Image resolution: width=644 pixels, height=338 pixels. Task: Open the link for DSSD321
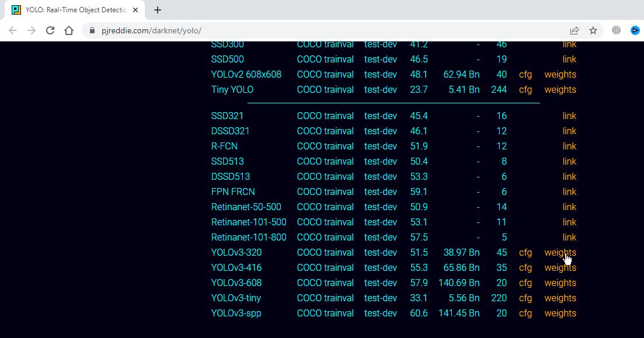[569, 131]
